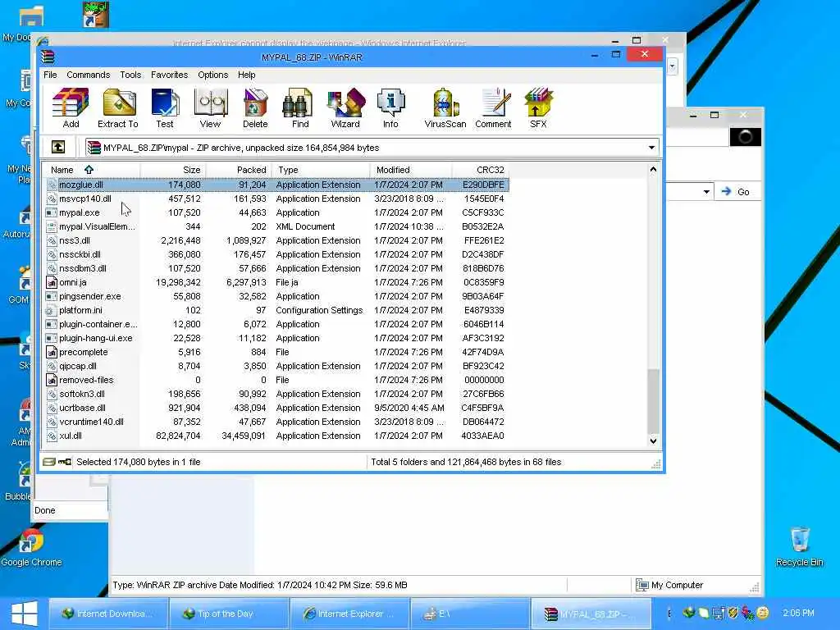
Task: Go up one folder level arrow
Action: [x=58, y=147]
